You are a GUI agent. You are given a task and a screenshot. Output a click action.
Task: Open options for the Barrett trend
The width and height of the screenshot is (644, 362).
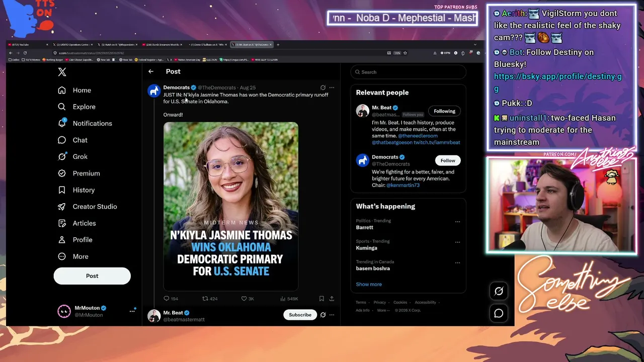pyautogui.click(x=457, y=221)
